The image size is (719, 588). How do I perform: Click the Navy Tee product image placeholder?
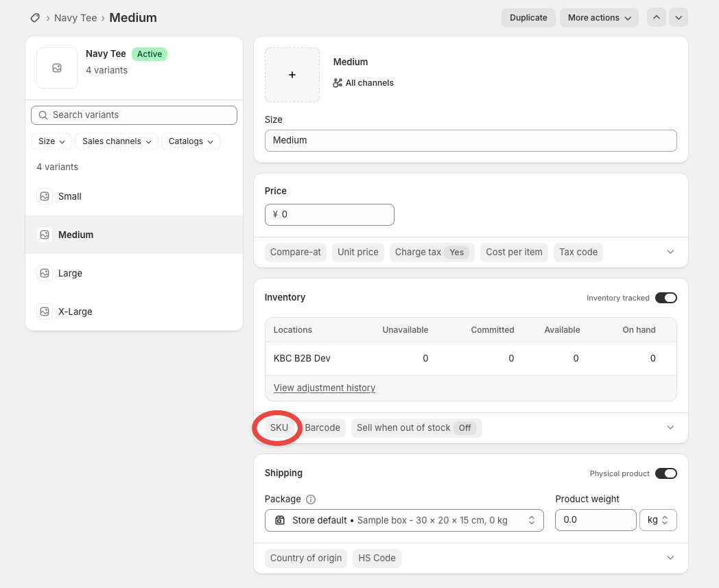pos(57,68)
